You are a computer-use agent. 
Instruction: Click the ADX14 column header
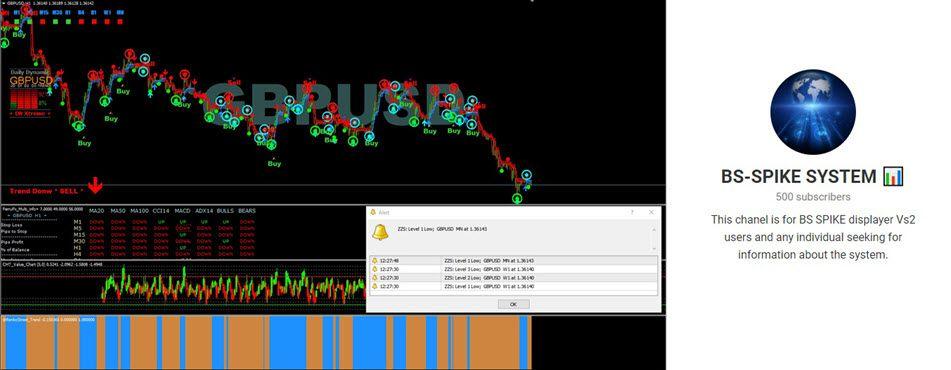click(204, 211)
